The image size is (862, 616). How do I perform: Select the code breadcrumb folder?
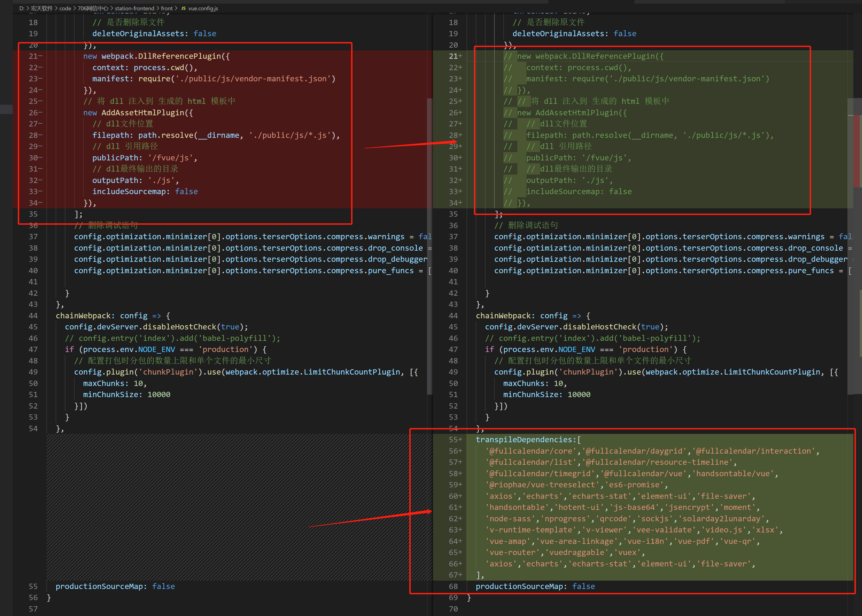65,8
